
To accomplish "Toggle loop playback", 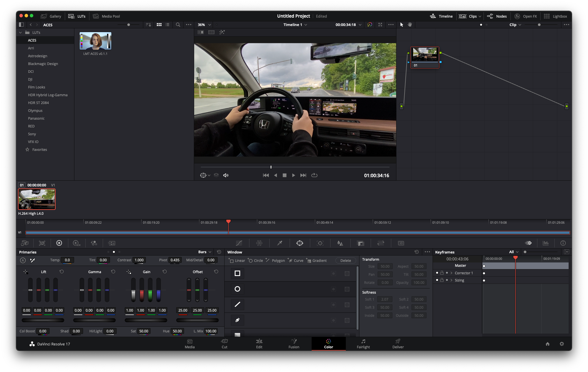I will coord(314,175).
